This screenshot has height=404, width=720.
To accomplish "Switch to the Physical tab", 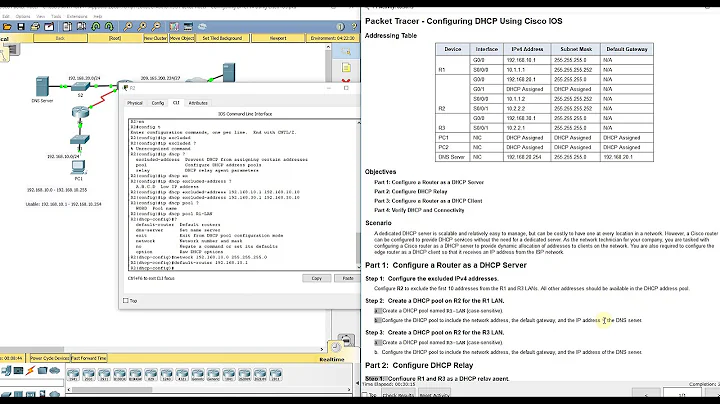I will click(x=135, y=103).
